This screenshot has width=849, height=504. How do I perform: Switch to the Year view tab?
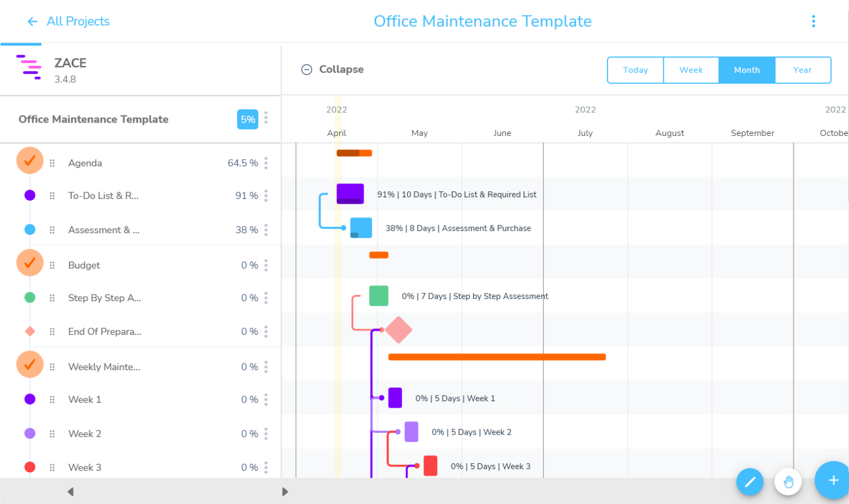click(803, 70)
